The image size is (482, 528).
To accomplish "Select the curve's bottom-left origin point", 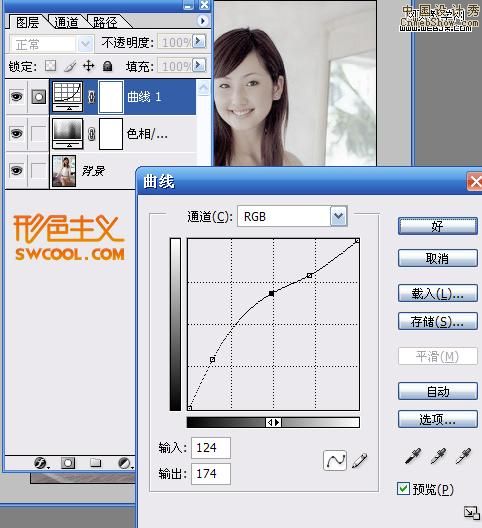I will pyautogui.click(x=190, y=408).
